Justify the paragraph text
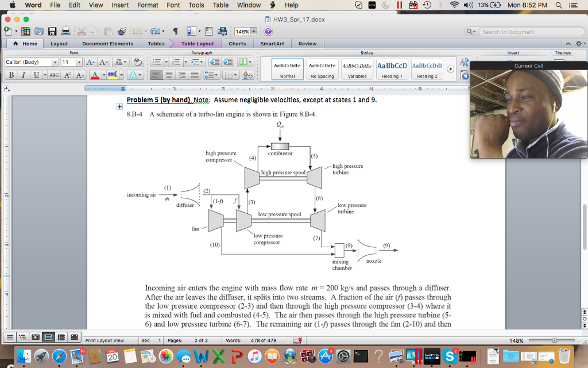 tap(195, 75)
